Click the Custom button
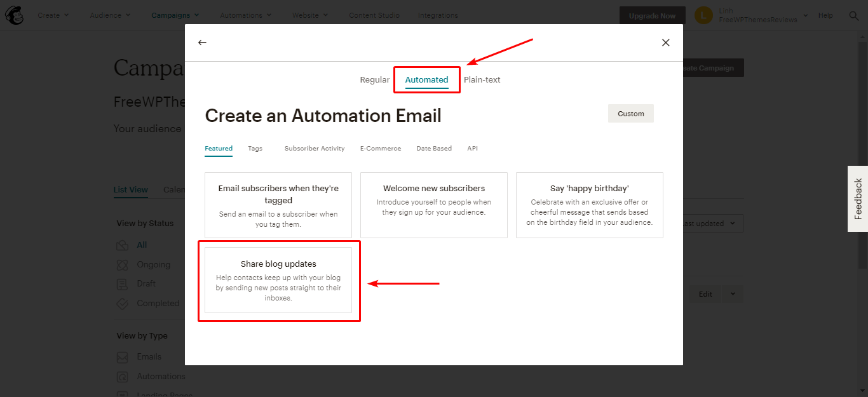868x397 pixels. (x=631, y=114)
